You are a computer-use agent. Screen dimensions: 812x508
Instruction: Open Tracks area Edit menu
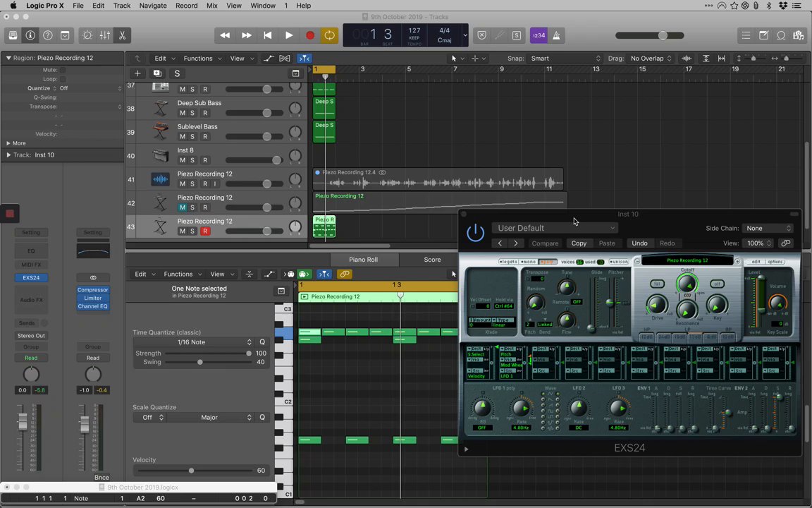[165, 58]
